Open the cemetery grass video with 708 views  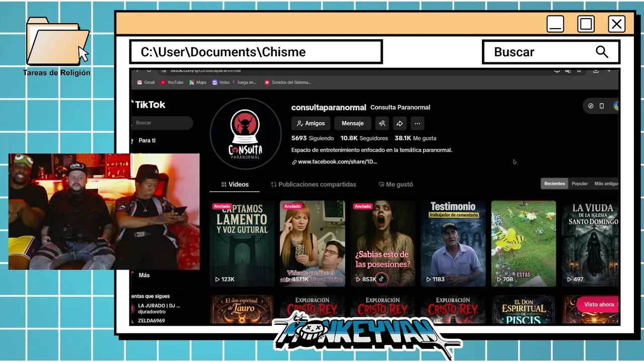click(524, 244)
